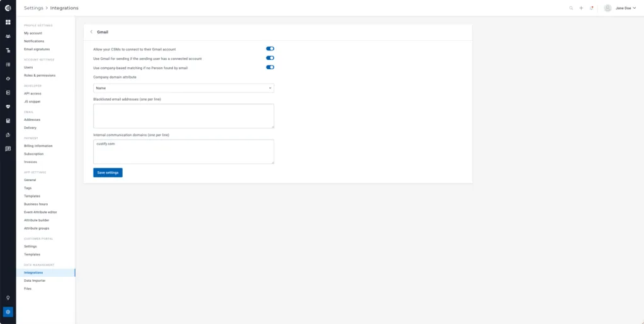This screenshot has height=324, width=644.
Task: Open Settings under Customer portal
Action: pyautogui.click(x=30, y=247)
